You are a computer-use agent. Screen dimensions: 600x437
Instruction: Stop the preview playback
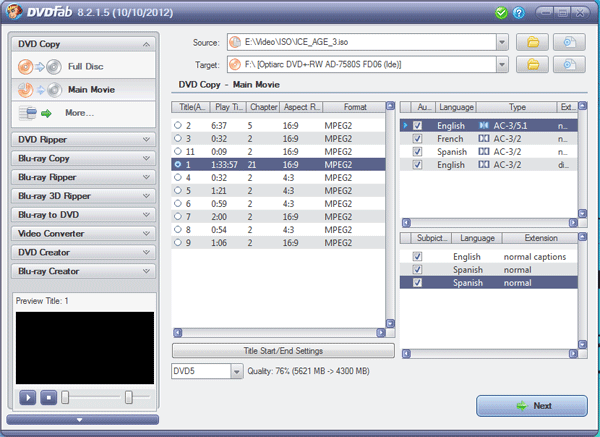click(x=49, y=398)
